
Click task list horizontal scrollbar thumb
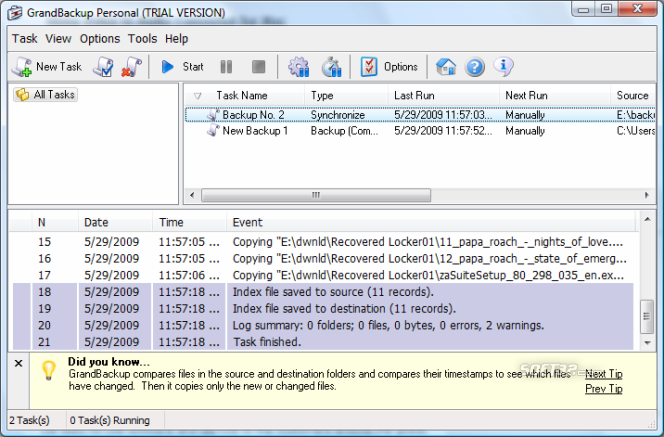316,195
